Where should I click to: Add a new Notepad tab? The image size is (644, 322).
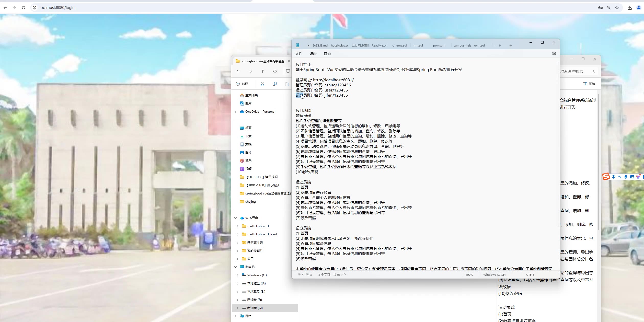tap(511, 45)
